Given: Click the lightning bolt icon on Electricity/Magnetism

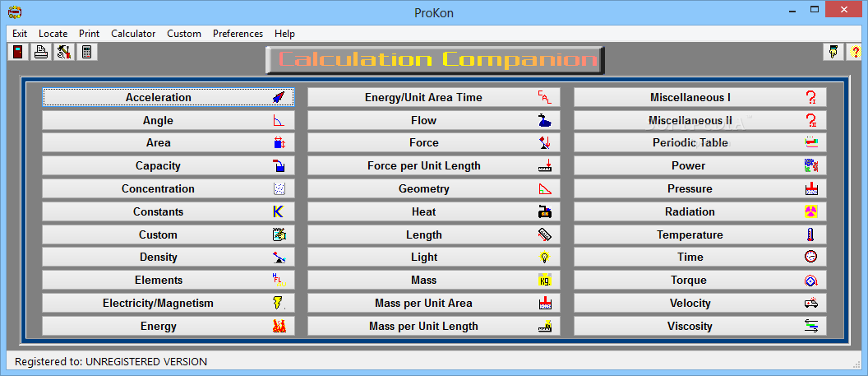Looking at the screenshot, I should (x=279, y=303).
